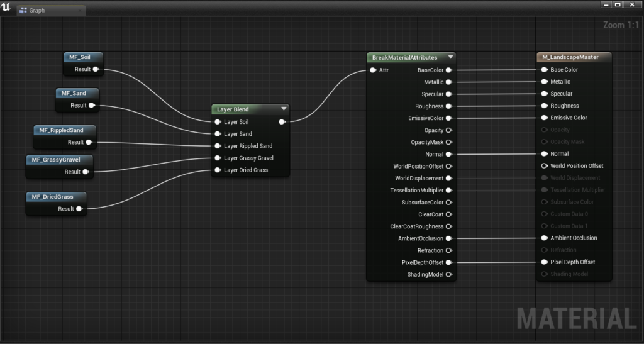Viewport: 644px width, 344px height.
Task: Click the Normal input pin on M_LandscapeMaster
Action: (545, 153)
